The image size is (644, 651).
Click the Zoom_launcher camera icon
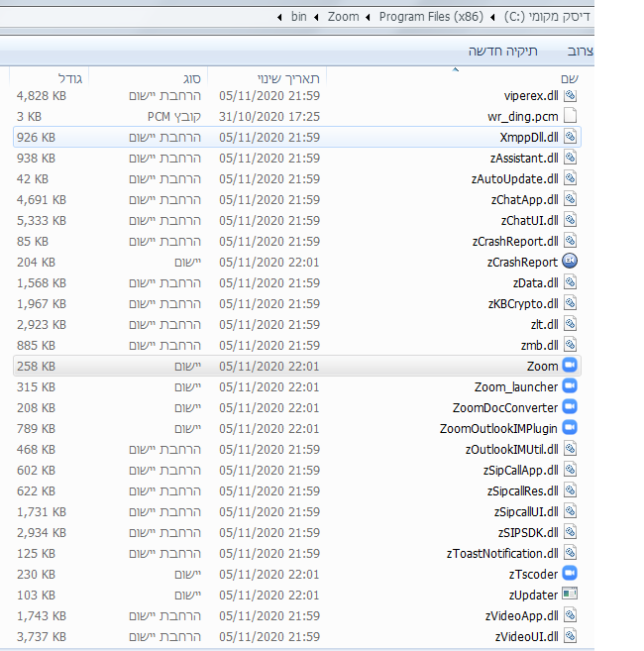570,386
